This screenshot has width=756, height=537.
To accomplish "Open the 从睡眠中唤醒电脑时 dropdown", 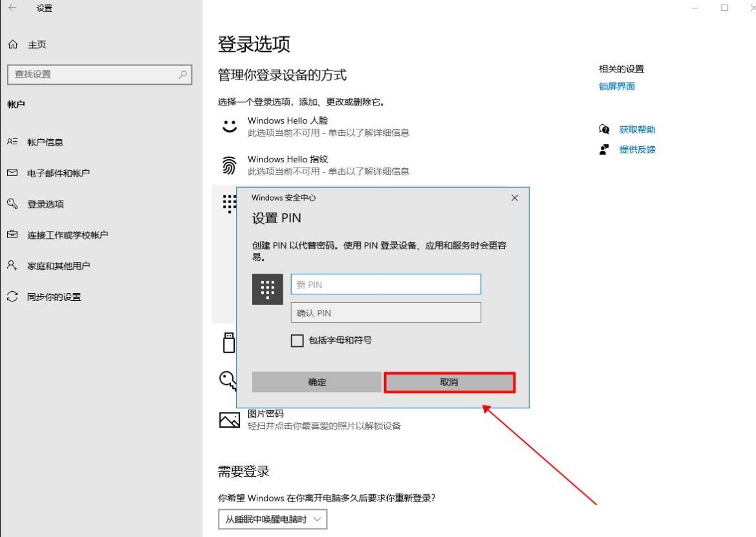I will pyautogui.click(x=272, y=519).
